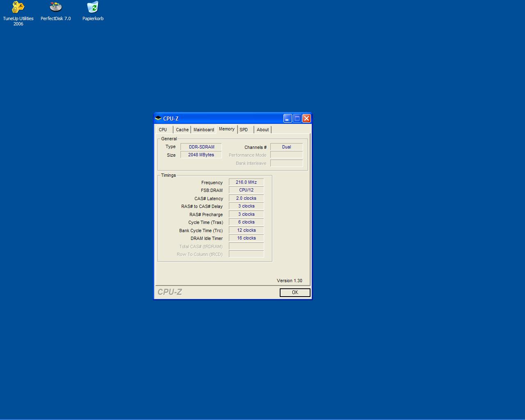Click the empty Total CAS# (tRDRAM) field
The width and height of the screenshot is (525, 420).
pos(246,246)
